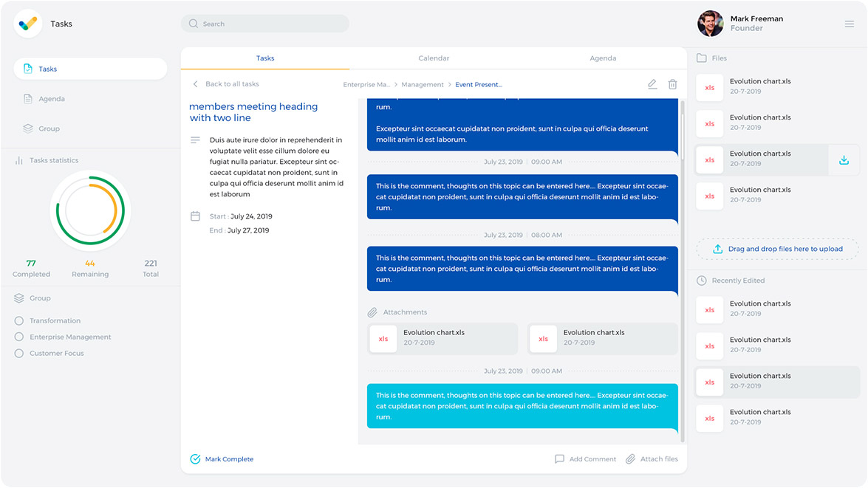Click Back to all tasks chevron

[x=195, y=84]
